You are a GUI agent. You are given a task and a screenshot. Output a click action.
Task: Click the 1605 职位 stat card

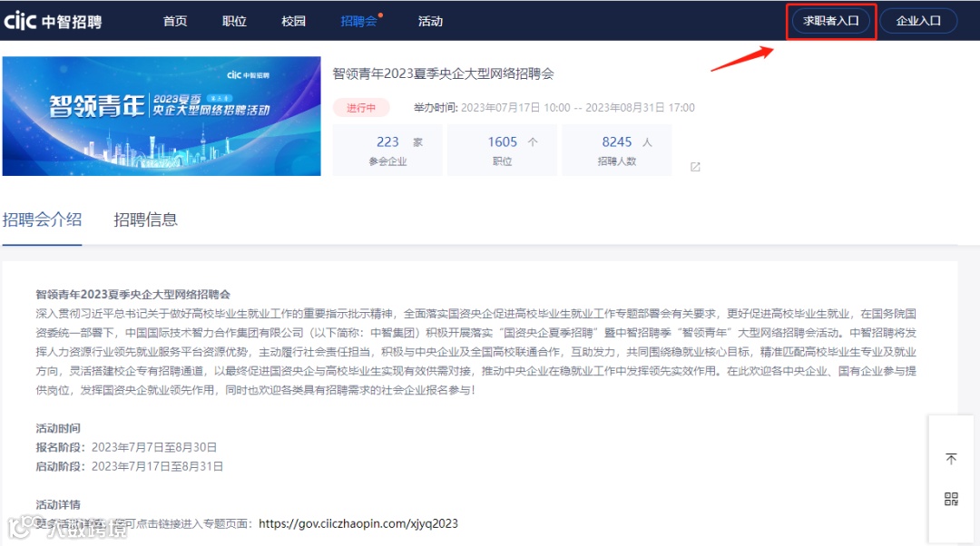[502, 150]
